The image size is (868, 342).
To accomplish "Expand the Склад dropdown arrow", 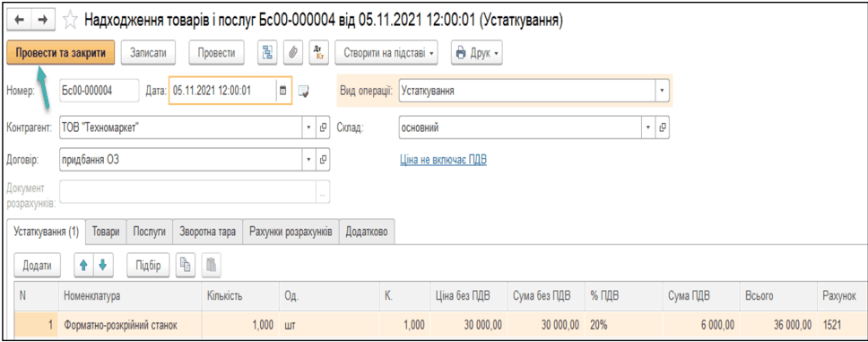I will tap(649, 128).
